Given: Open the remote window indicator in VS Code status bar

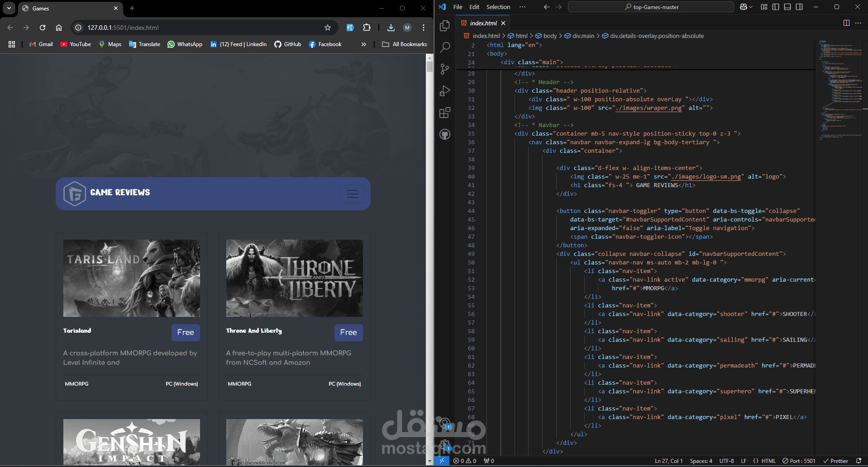Looking at the screenshot, I should 442,461.
